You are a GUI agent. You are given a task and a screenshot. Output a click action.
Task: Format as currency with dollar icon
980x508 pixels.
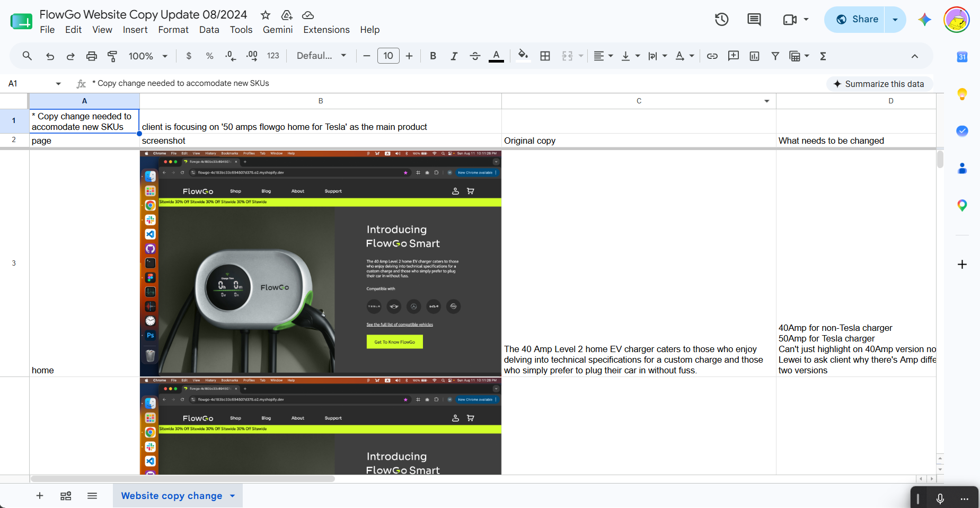[x=189, y=56]
